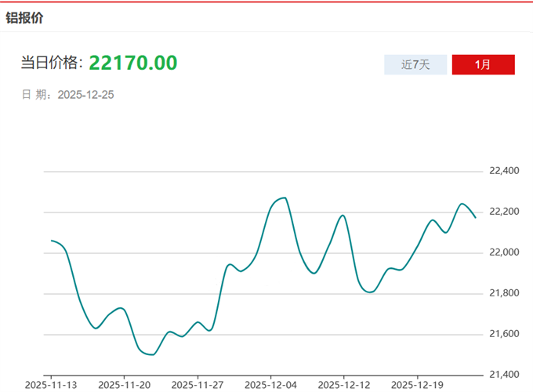Click x-axis label 2025-11-27

197,385
